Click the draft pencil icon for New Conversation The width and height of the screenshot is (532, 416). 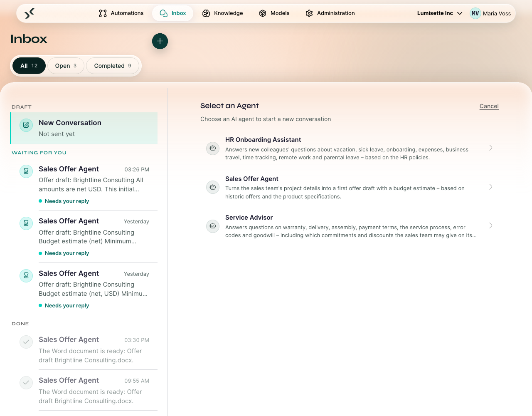(x=26, y=125)
